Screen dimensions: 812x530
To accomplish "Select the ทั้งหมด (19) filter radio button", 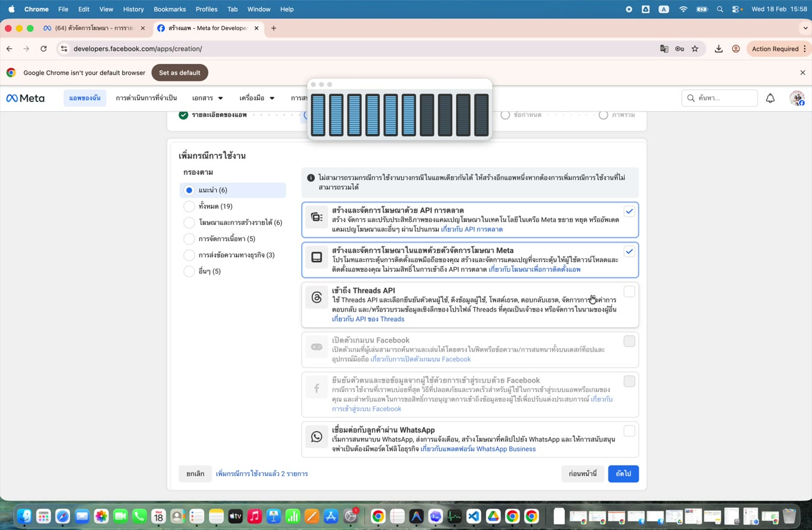I will pos(189,207).
